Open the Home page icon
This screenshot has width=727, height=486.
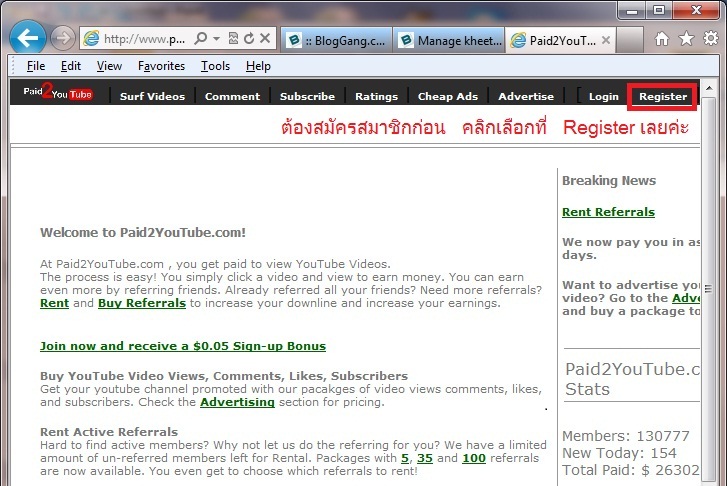[662, 38]
